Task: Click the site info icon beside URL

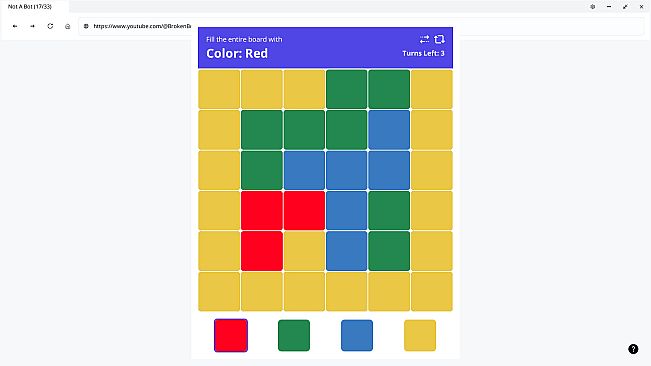Action: pyautogui.click(x=86, y=26)
